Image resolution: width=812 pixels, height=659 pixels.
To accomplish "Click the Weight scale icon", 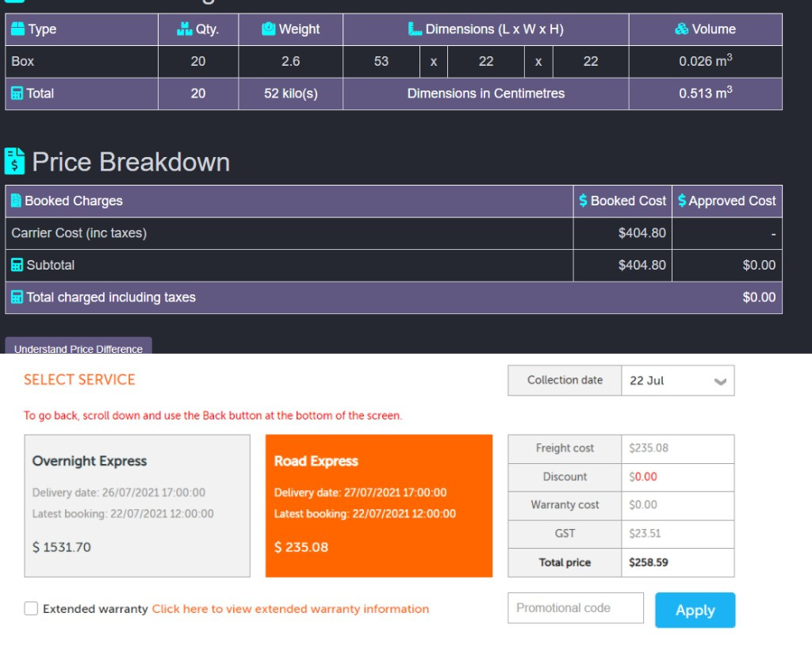I will click(x=268, y=29).
